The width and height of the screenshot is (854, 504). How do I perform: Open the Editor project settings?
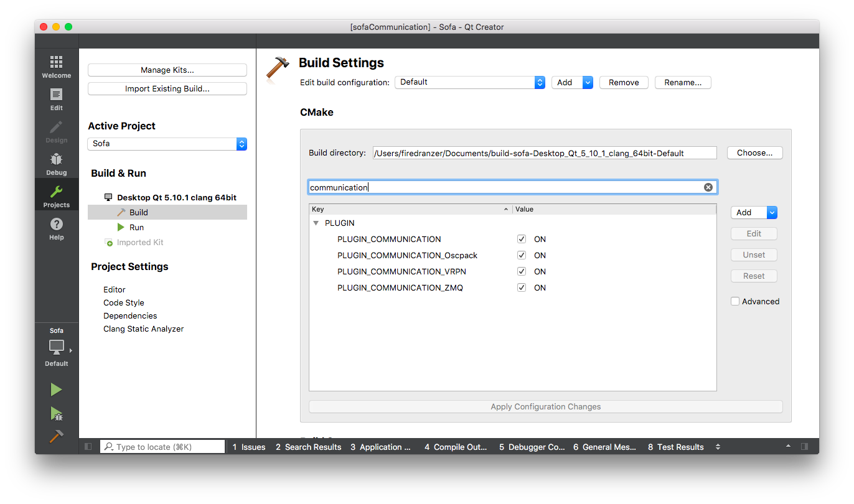click(115, 289)
